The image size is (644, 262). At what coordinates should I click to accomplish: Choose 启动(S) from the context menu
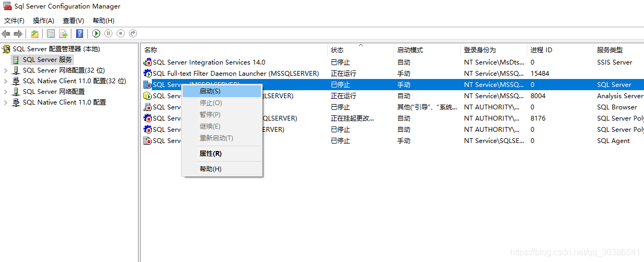pyautogui.click(x=222, y=91)
